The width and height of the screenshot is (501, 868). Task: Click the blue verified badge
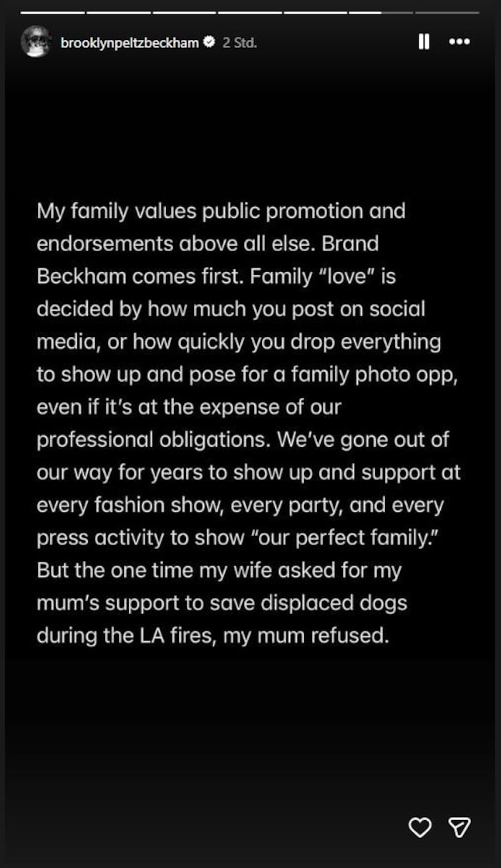[x=209, y=43]
